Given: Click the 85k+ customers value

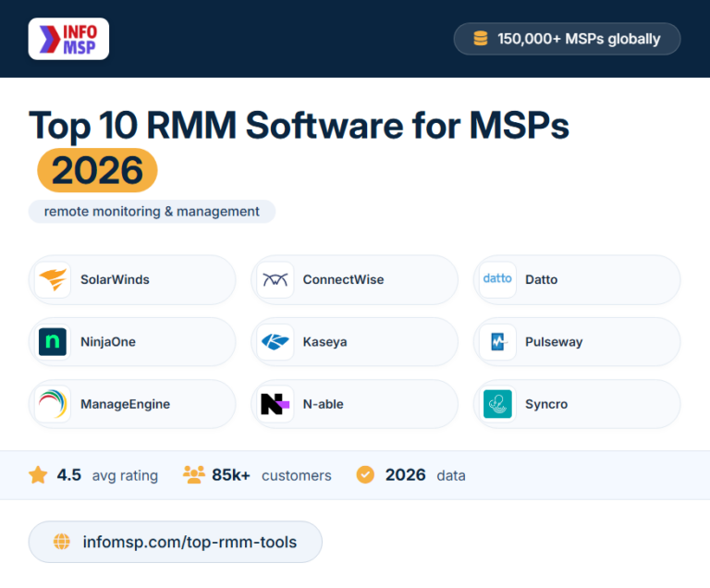Looking at the screenshot, I should click(x=231, y=475).
